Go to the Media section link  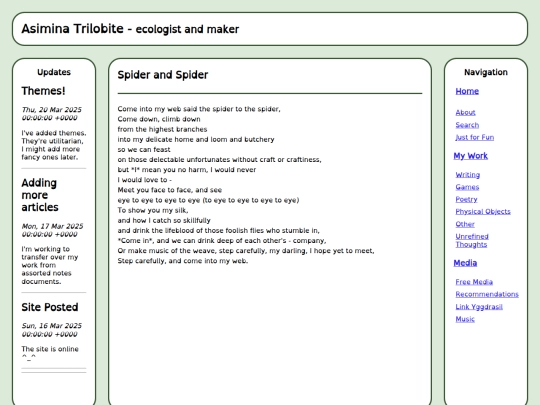click(465, 263)
